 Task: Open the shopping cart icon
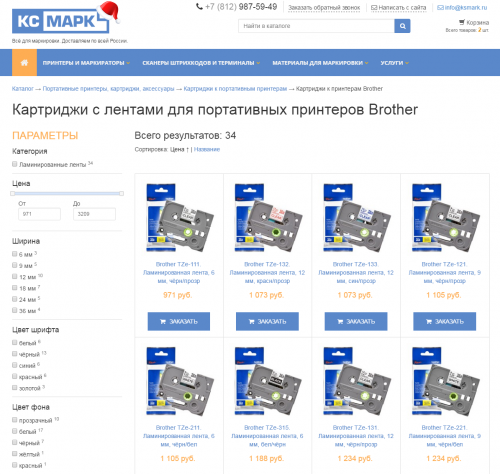[x=462, y=22]
